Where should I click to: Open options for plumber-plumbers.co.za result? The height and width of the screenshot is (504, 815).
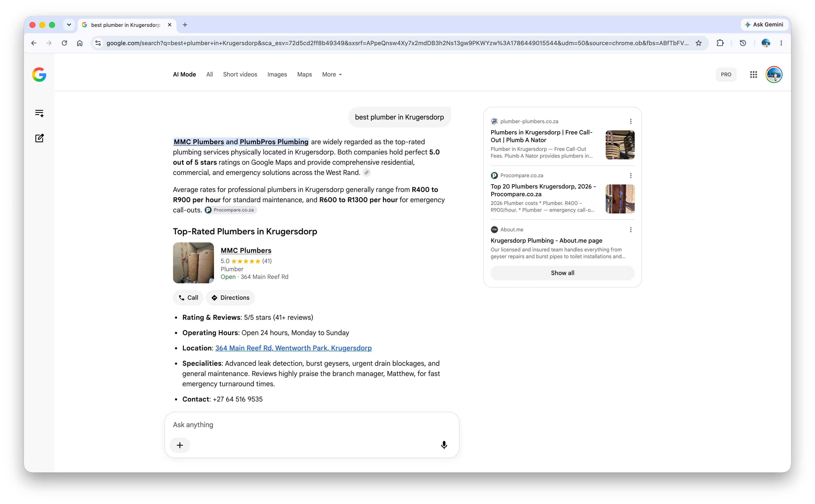click(x=631, y=121)
